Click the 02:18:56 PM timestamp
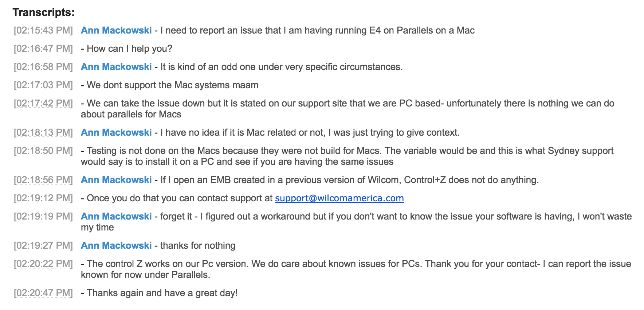This screenshot has height=310, width=644. pos(43,180)
